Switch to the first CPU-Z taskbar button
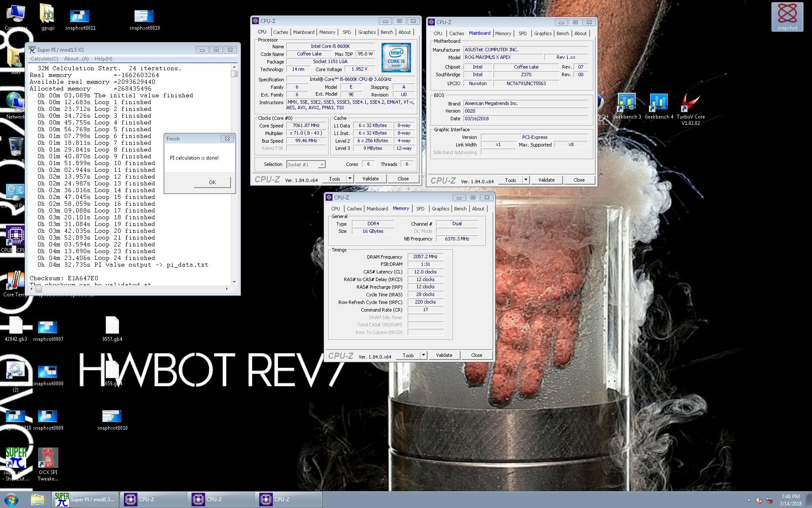Image resolution: width=812 pixels, height=508 pixels. click(x=154, y=500)
